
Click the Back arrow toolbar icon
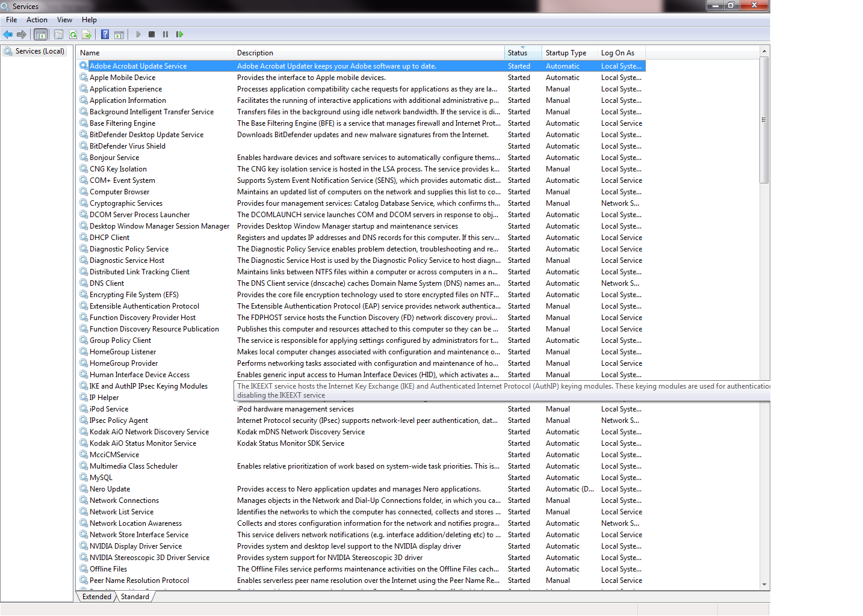pyautogui.click(x=8, y=35)
